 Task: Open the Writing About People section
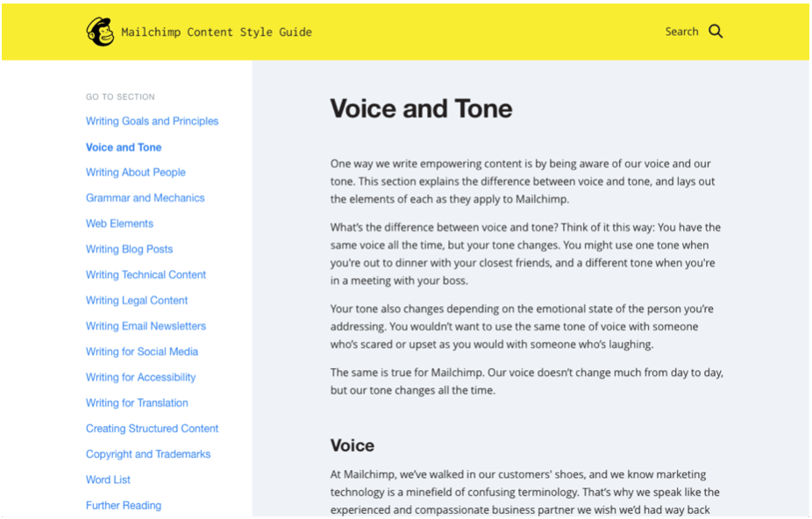point(136,173)
